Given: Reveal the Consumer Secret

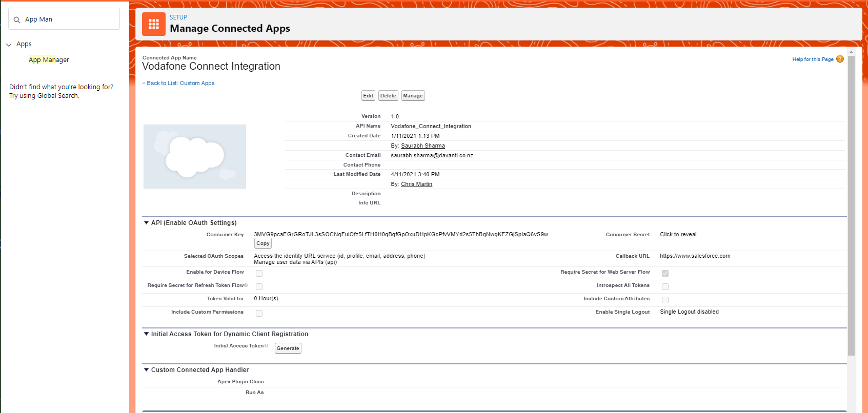Looking at the screenshot, I should 678,235.
